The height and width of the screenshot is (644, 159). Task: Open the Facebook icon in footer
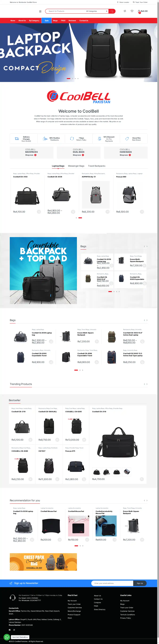10,630
